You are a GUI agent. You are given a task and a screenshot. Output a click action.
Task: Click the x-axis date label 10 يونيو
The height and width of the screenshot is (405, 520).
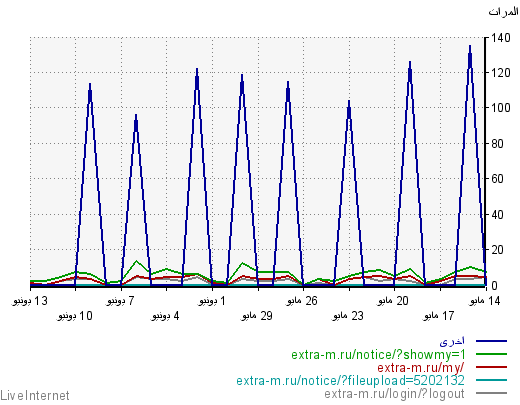tap(75, 315)
